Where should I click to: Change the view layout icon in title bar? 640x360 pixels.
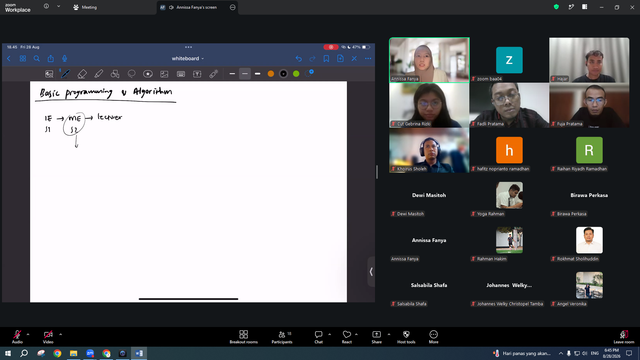click(x=585, y=7)
